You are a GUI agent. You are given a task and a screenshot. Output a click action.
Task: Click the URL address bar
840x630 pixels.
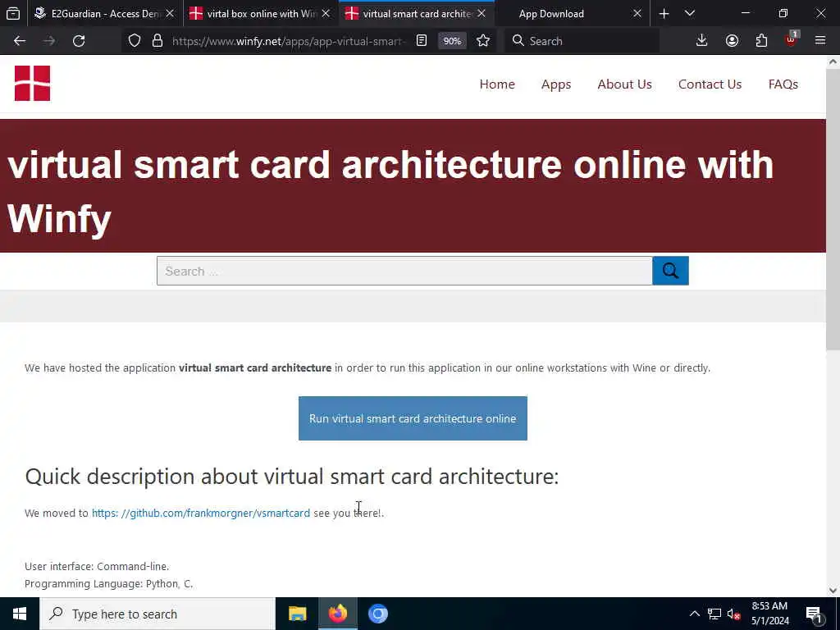tap(290, 41)
